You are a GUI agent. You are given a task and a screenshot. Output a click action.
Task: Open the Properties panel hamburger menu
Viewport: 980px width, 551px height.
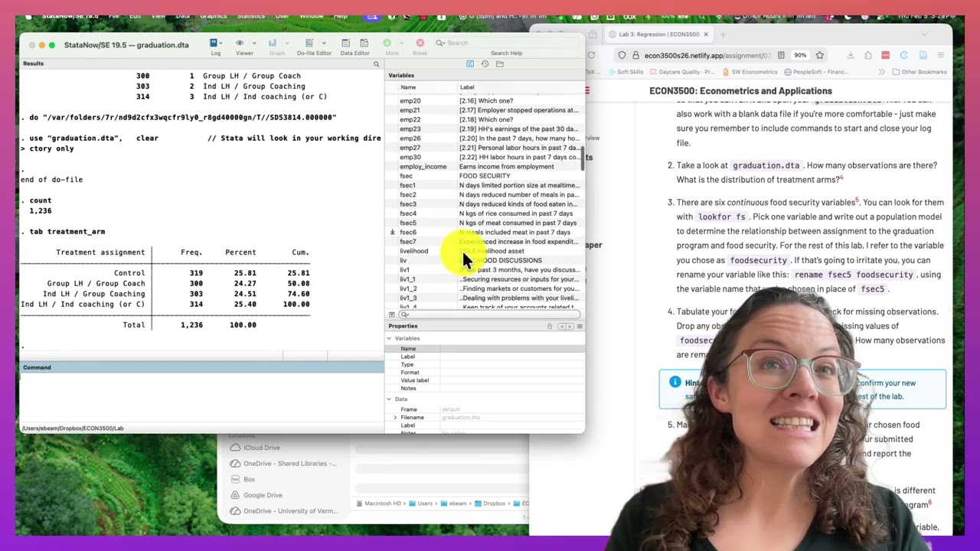click(x=580, y=326)
